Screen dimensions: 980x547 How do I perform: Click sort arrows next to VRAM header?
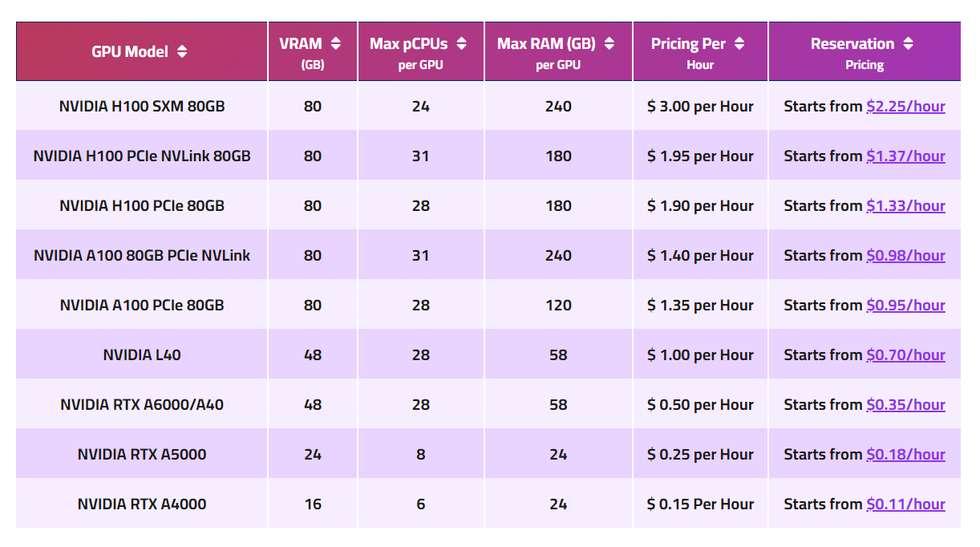(335, 44)
